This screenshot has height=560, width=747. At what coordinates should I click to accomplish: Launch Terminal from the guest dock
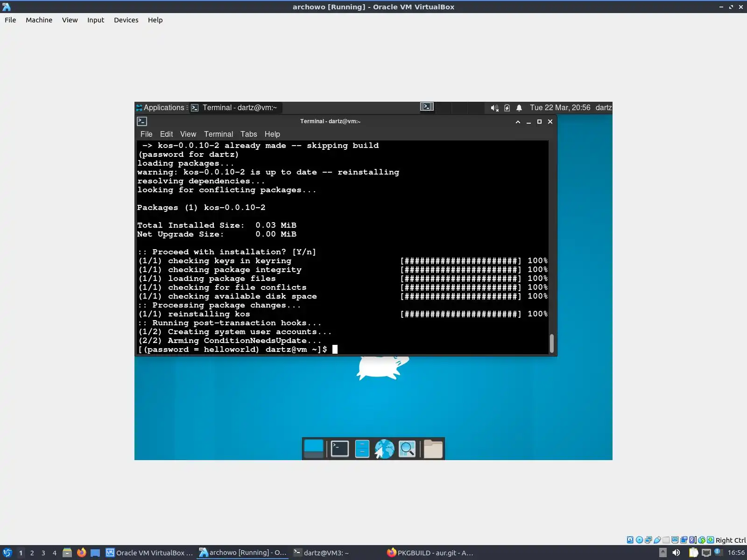pyautogui.click(x=340, y=449)
